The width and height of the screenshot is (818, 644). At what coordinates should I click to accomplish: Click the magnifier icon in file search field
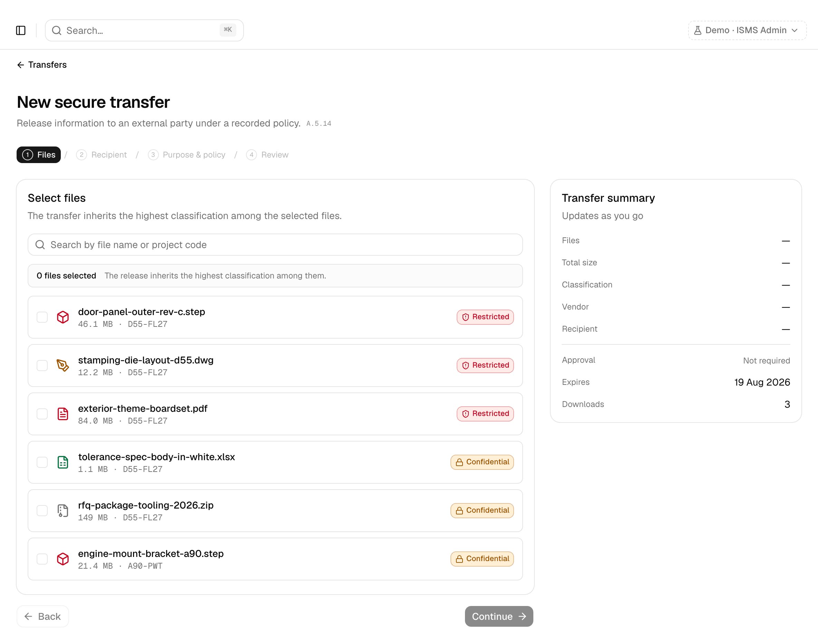tap(40, 245)
